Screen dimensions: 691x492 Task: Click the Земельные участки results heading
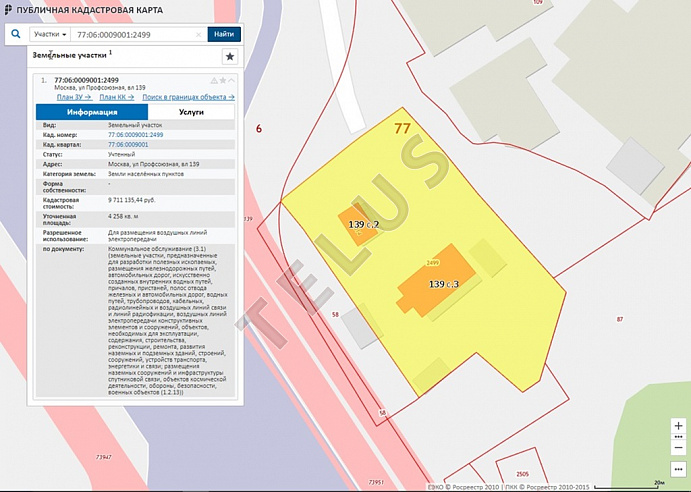70,56
